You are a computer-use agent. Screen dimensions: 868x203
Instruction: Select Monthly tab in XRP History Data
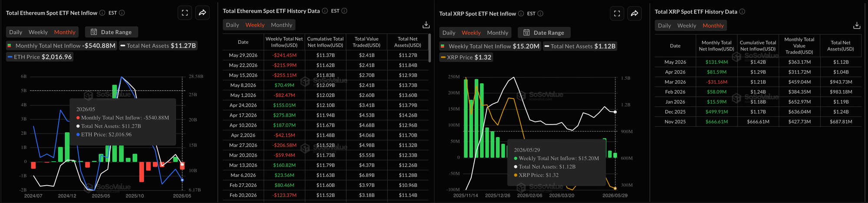[x=713, y=26]
